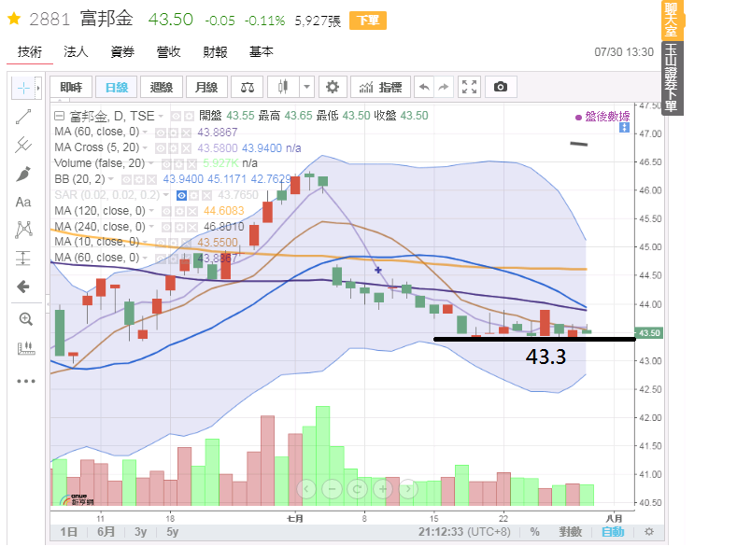Reset the chart view with circular arrow
This screenshot has width=737, height=560.
point(357,489)
